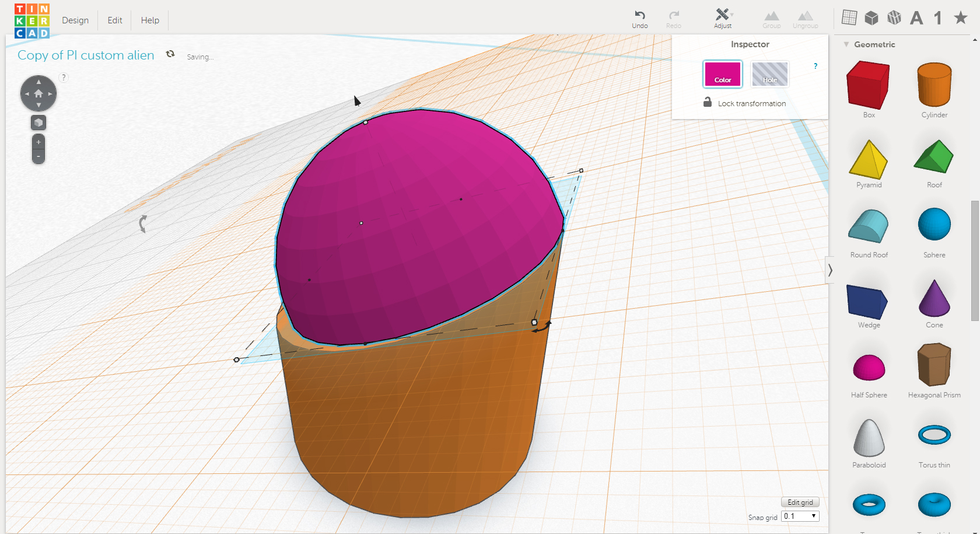This screenshot has width=980, height=534.
Task: Orbit the view right with the right arrow
Action: pos(50,93)
